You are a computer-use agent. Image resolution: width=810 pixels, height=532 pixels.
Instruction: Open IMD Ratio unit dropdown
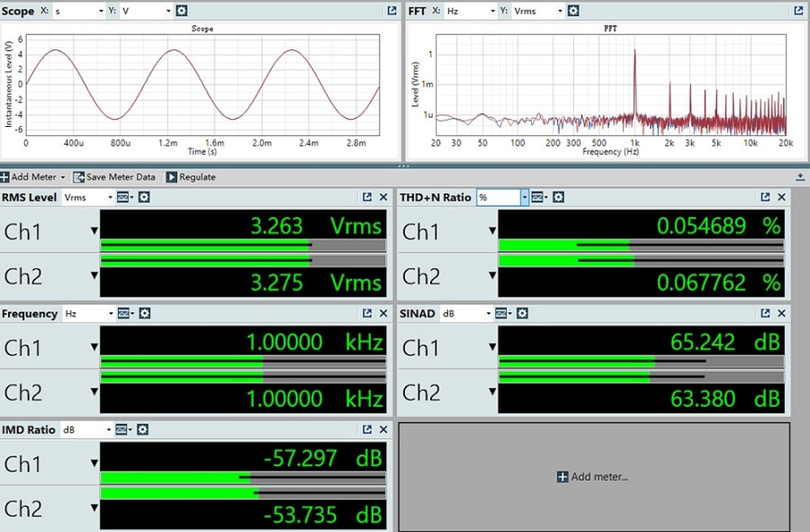click(x=86, y=429)
